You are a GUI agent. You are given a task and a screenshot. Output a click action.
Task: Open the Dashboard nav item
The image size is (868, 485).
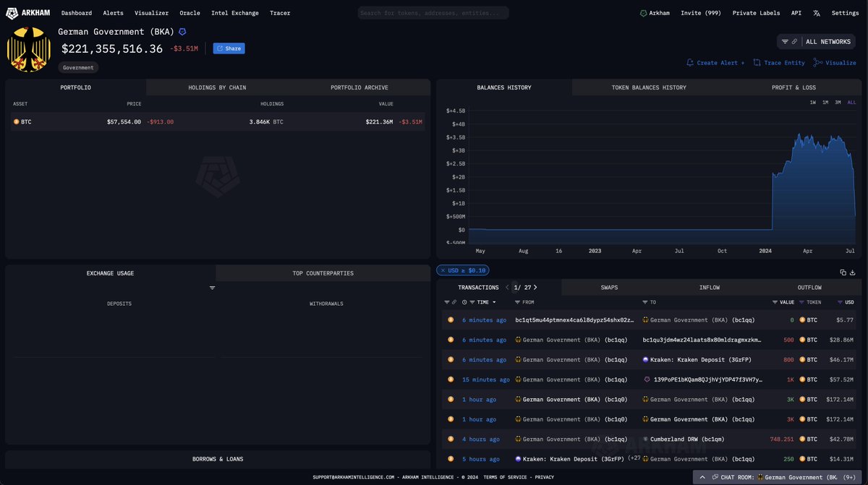(x=77, y=13)
